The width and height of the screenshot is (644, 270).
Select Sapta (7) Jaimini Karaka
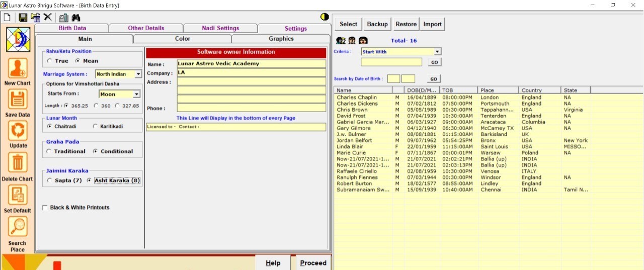click(49, 181)
